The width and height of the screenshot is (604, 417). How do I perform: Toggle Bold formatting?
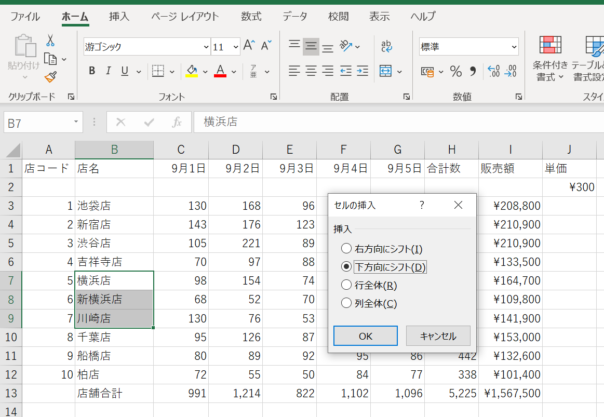tap(92, 71)
